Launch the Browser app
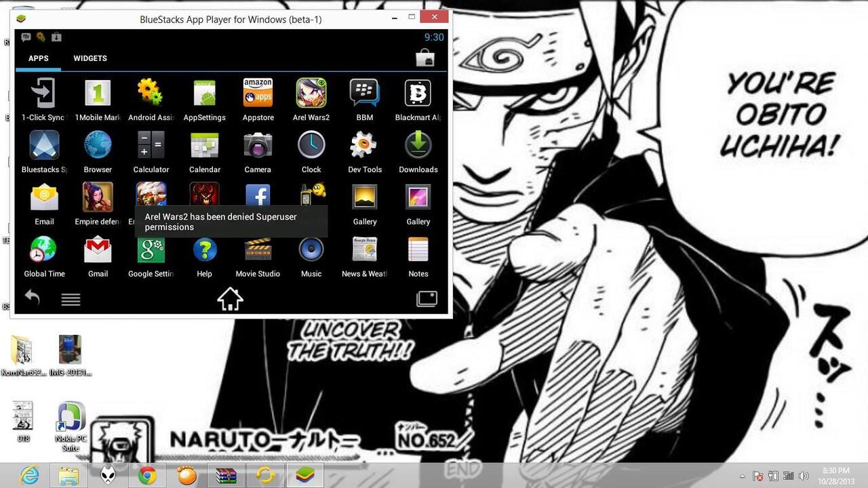868x488 pixels. point(98,145)
